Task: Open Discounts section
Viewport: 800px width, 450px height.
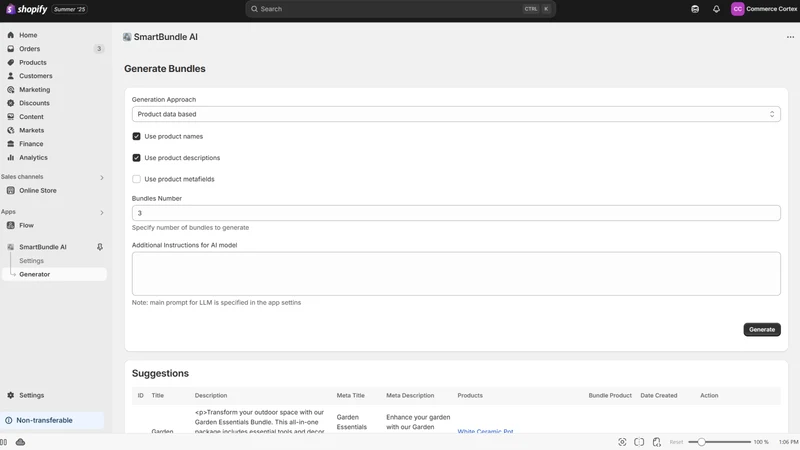Action: click(34, 103)
